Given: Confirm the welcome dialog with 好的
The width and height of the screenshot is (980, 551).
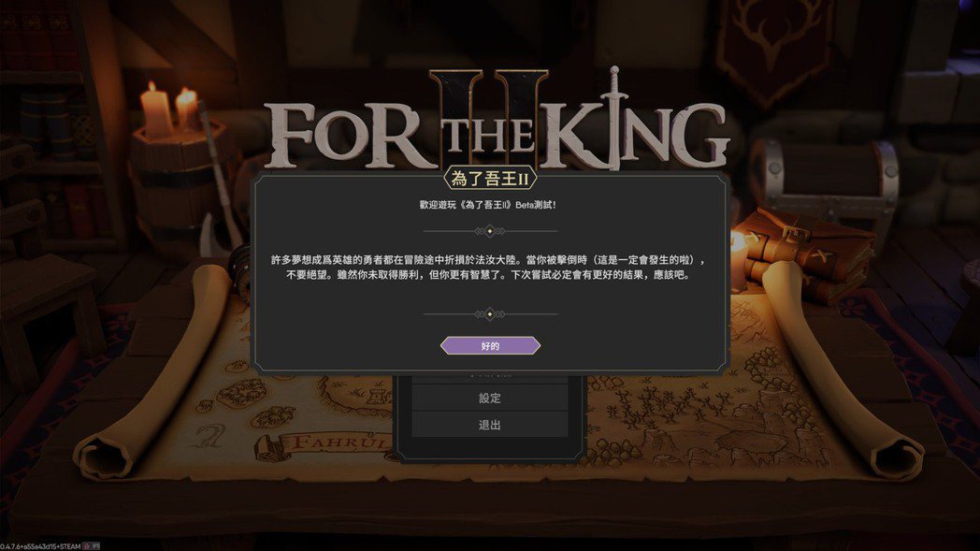Looking at the screenshot, I should 490,345.
